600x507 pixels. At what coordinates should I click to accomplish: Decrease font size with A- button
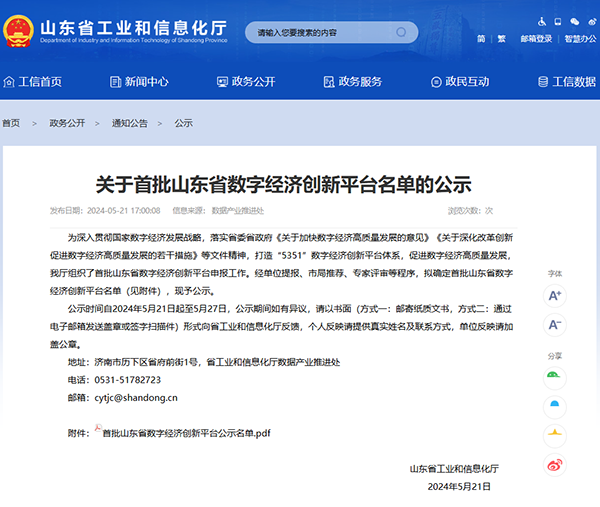click(555, 325)
